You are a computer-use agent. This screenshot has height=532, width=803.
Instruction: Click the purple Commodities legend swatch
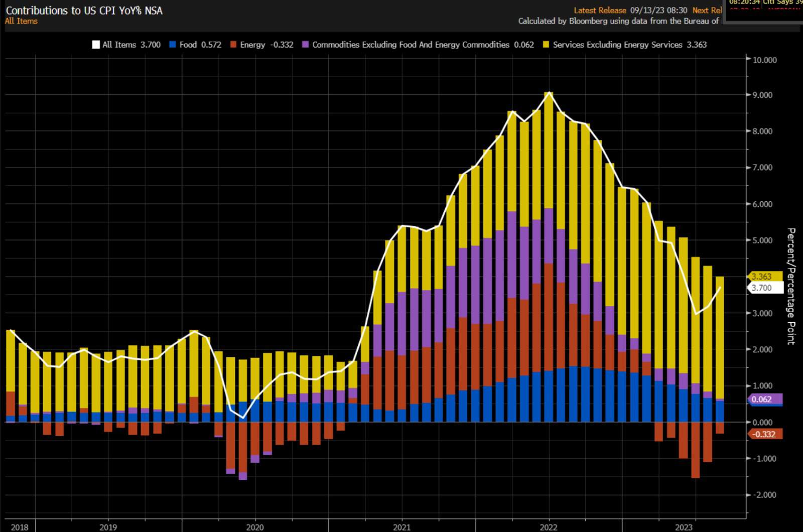pos(305,45)
